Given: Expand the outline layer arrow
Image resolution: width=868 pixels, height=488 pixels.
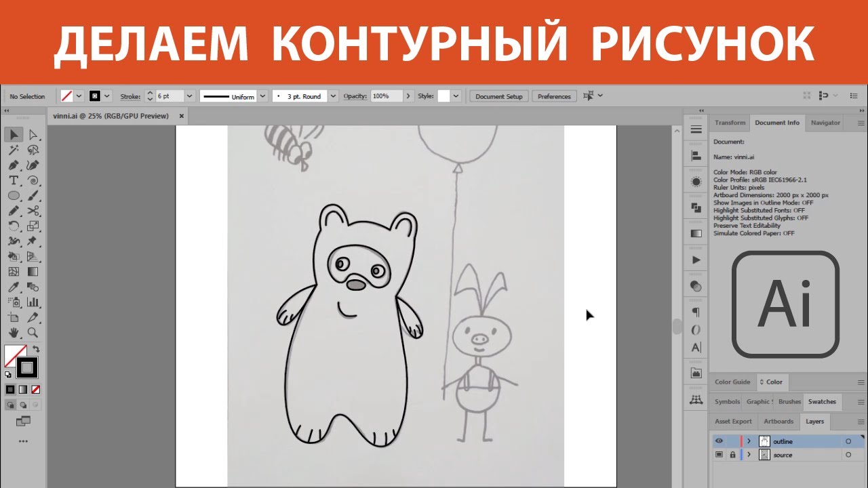Looking at the screenshot, I should point(749,441).
